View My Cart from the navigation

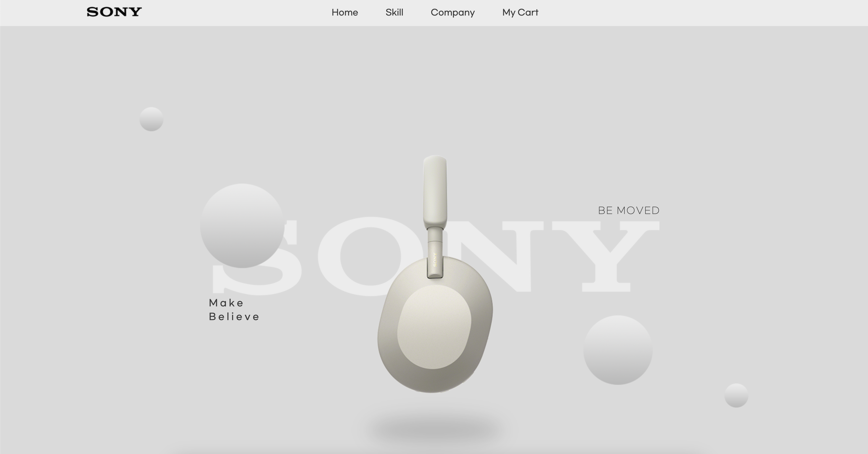(x=520, y=13)
